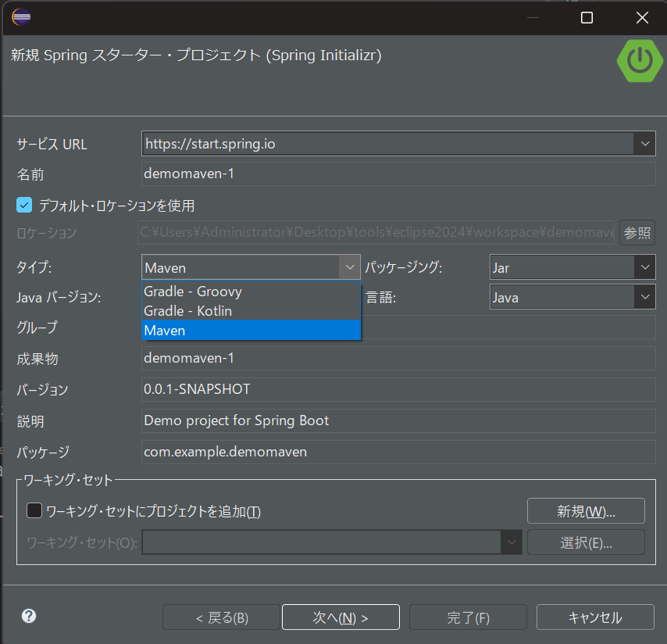Viewport: 667px width, 644px height.
Task: Choose Maven in the type list
Action: pyautogui.click(x=251, y=331)
